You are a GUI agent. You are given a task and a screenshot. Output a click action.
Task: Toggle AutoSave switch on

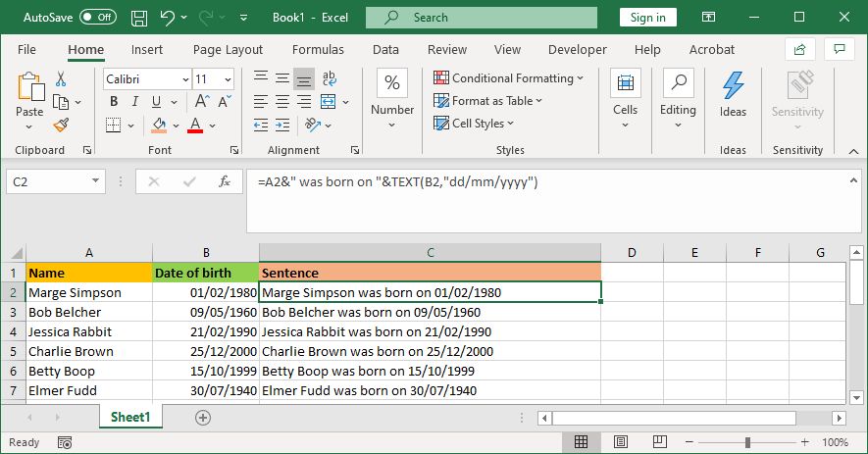click(x=96, y=18)
